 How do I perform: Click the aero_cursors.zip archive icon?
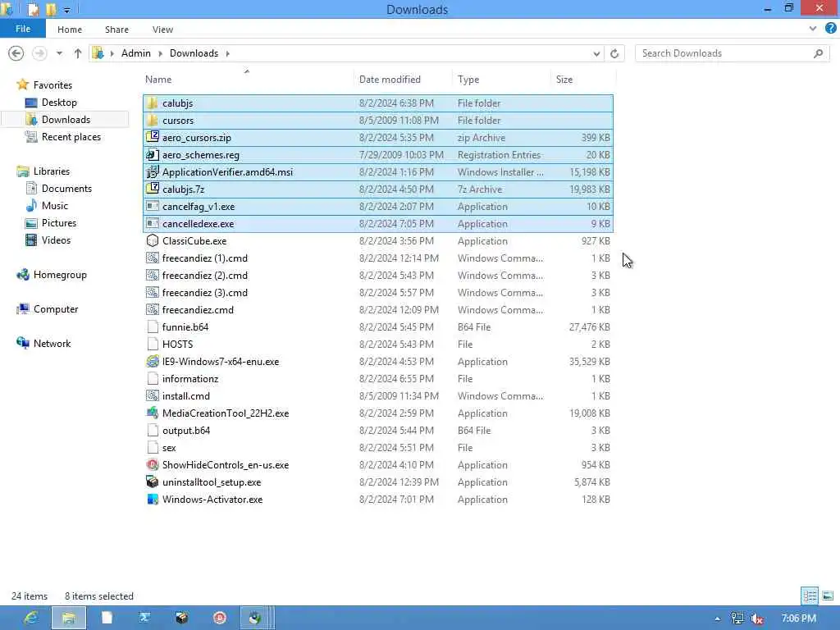tap(152, 138)
